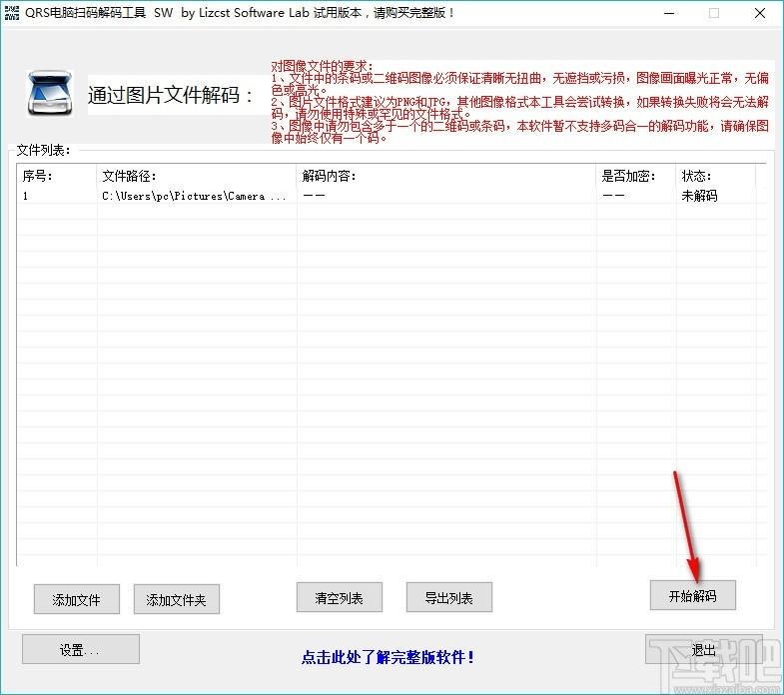Click the QRS app icon in title bar
The width and height of the screenshot is (784, 695).
[x=12, y=13]
